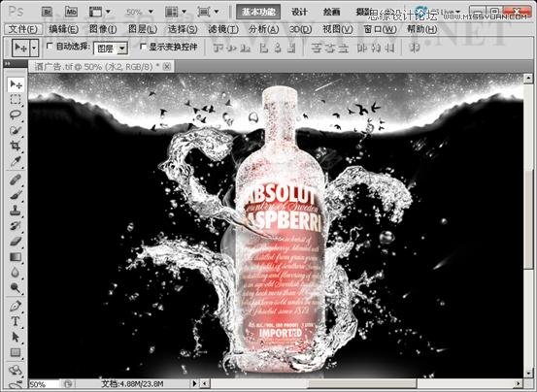Select the Rectangular Marquee tool

[16, 100]
